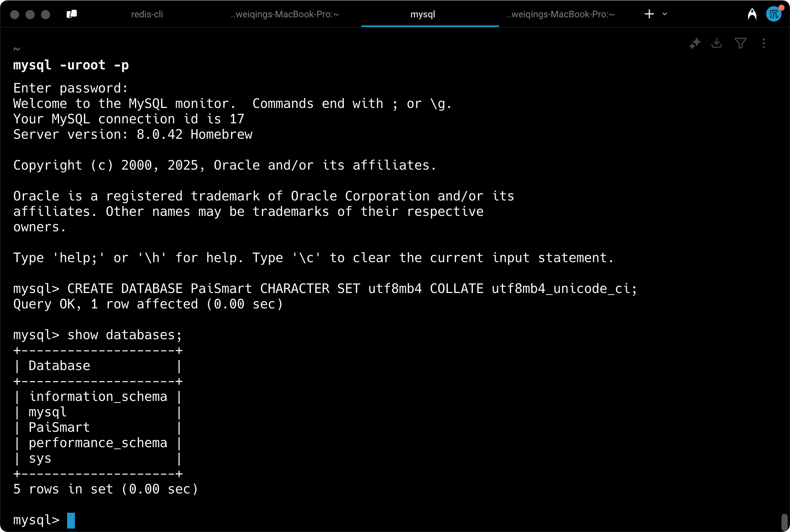The width and height of the screenshot is (790, 532).
Task: Click the vertical scrollbar thumb
Action: pyautogui.click(x=784, y=522)
